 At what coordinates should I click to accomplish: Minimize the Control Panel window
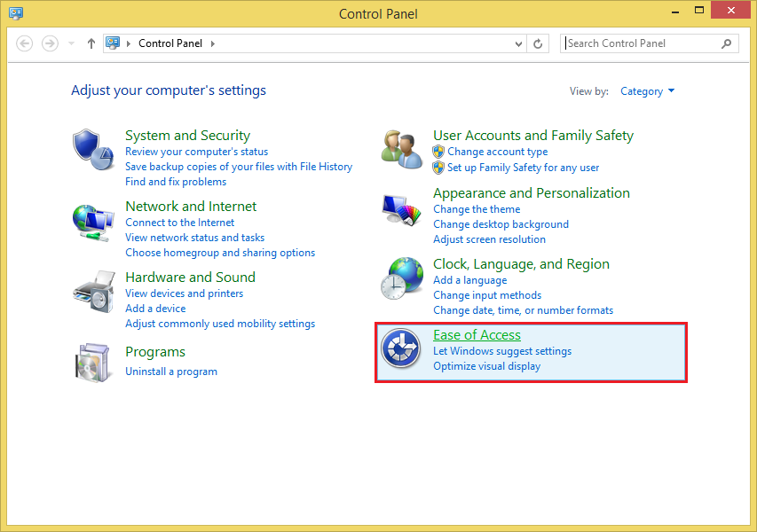point(675,11)
